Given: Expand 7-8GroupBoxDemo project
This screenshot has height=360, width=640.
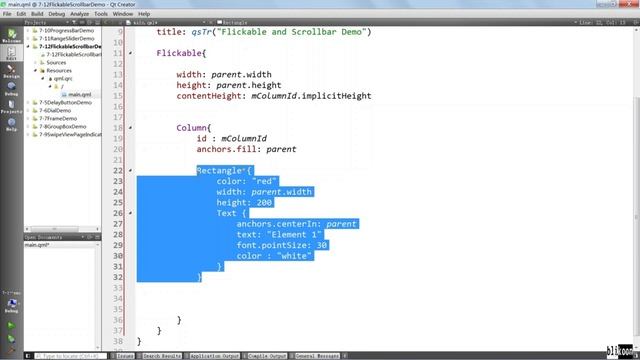Looking at the screenshot, I should 28,127.
